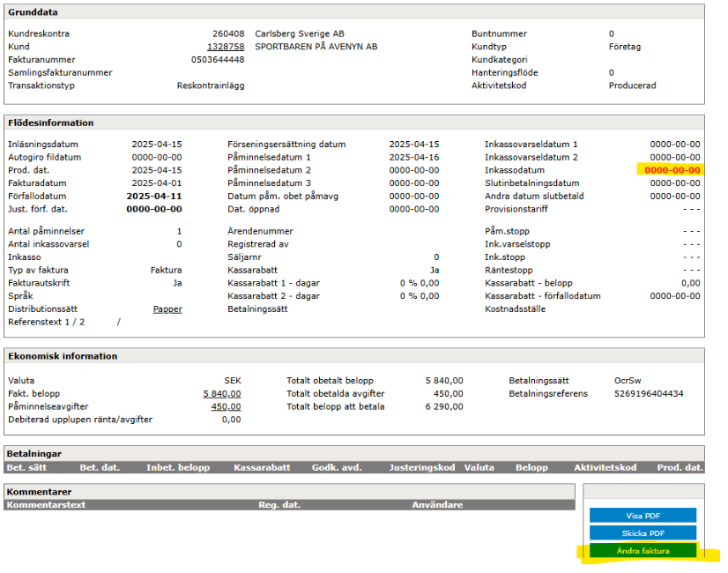The image size is (728, 573).
Task: Sort comments by Reg. dat. column
Action: (279, 505)
